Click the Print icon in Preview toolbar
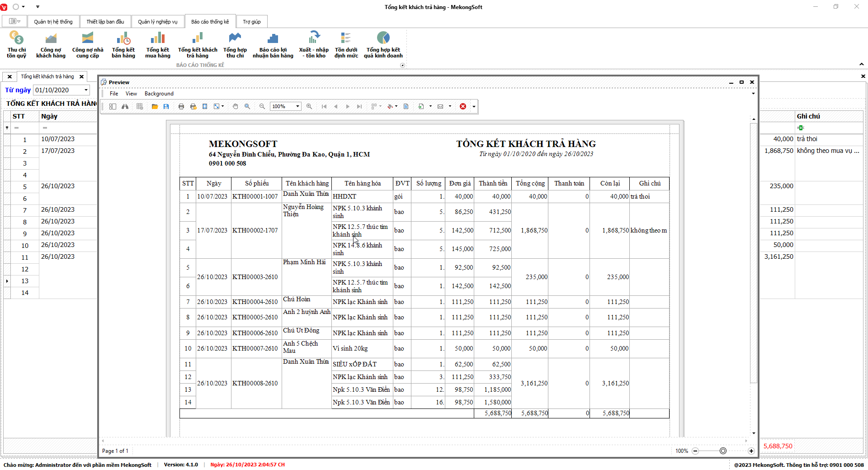Viewport: 868px width, 470px height. click(x=181, y=106)
